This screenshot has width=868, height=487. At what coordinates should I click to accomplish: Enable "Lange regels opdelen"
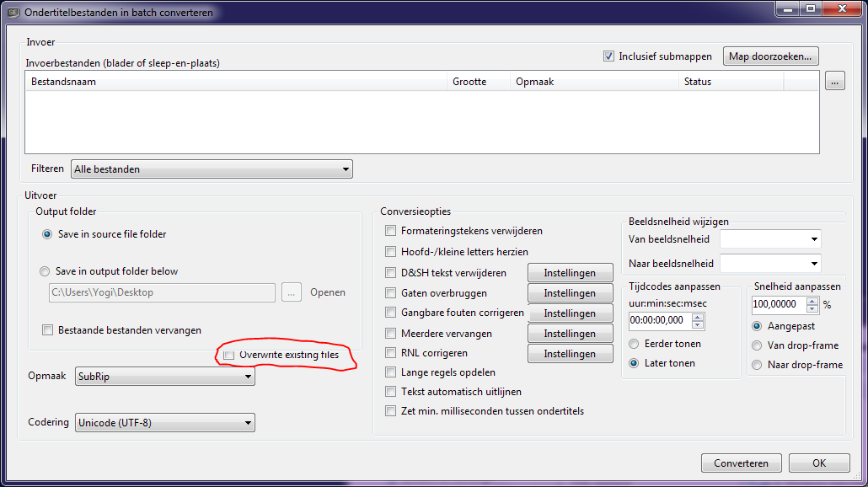point(391,372)
